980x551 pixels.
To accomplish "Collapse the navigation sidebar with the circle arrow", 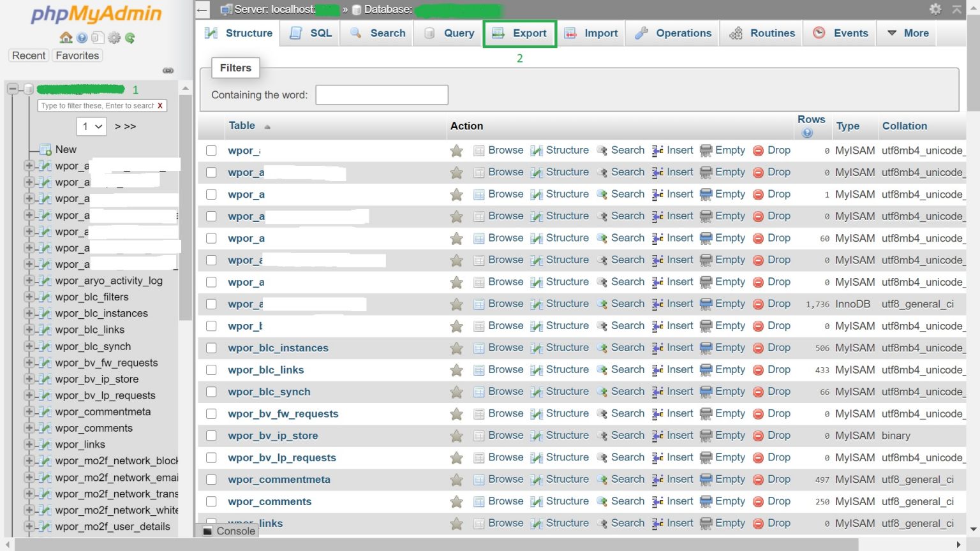I will [168, 71].
